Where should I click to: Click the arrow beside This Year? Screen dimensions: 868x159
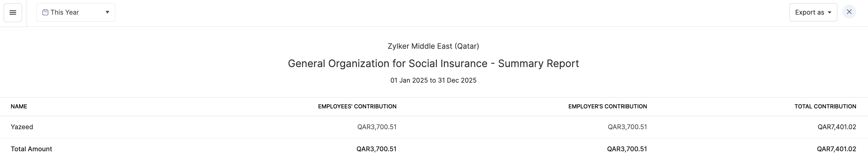pos(107,12)
